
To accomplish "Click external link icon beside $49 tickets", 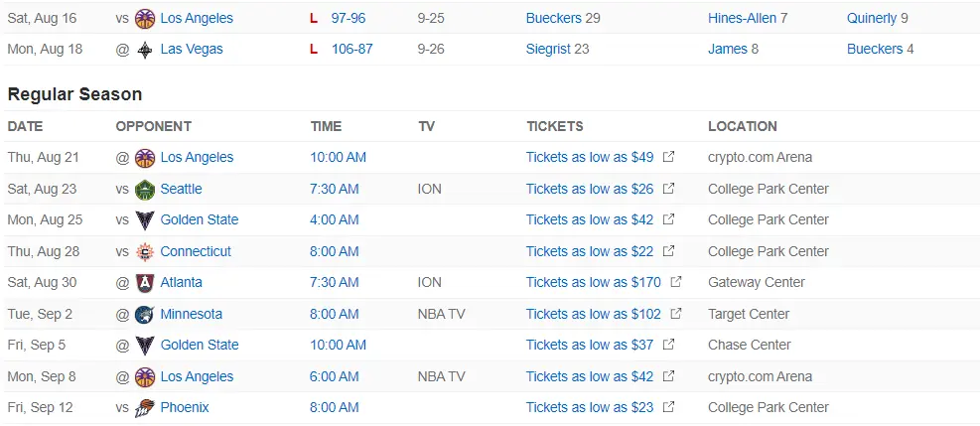I will tap(669, 157).
